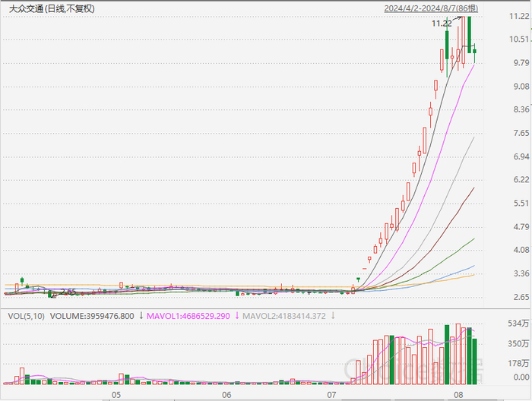Click the down arrow after VOLUME value
Image resolution: width=532 pixels, height=401 pixels.
click(141, 316)
